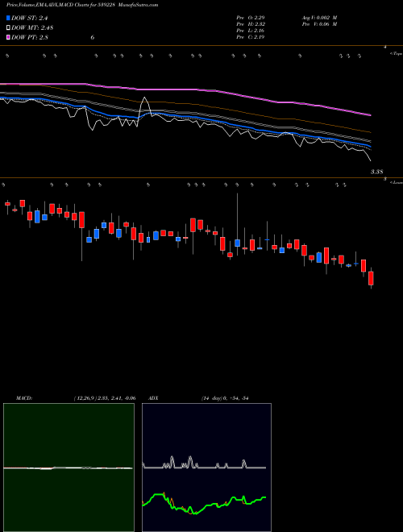Click the 'ADX' panel heading

pyautogui.click(x=153, y=398)
